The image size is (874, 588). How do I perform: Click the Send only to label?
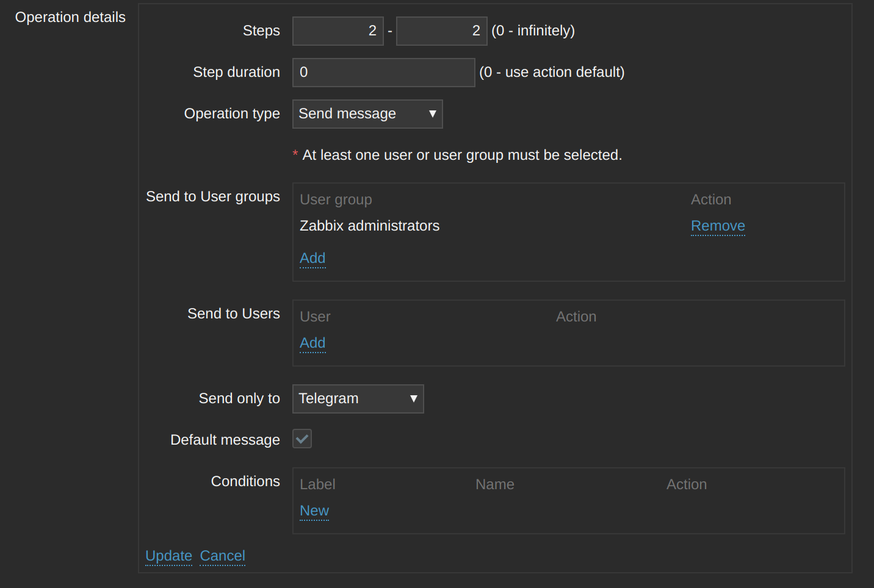pos(239,399)
